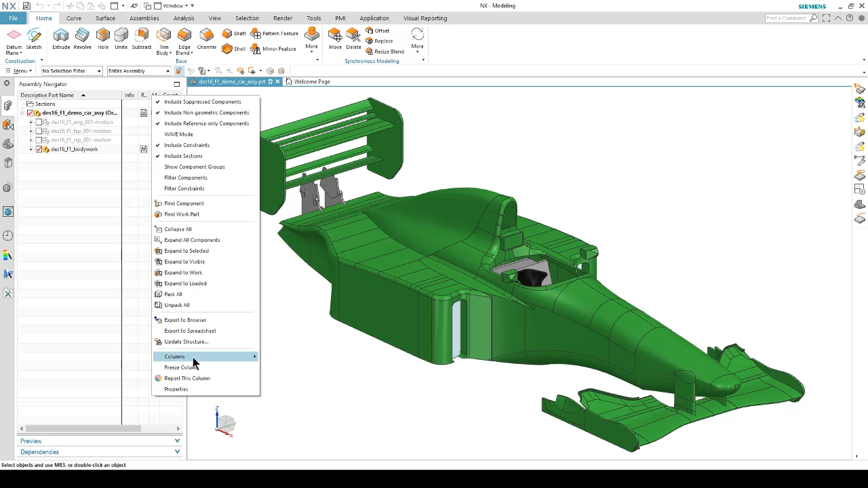This screenshot has height=488, width=868.
Task: Select the Unite boolean tool
Action: point(121,37)
